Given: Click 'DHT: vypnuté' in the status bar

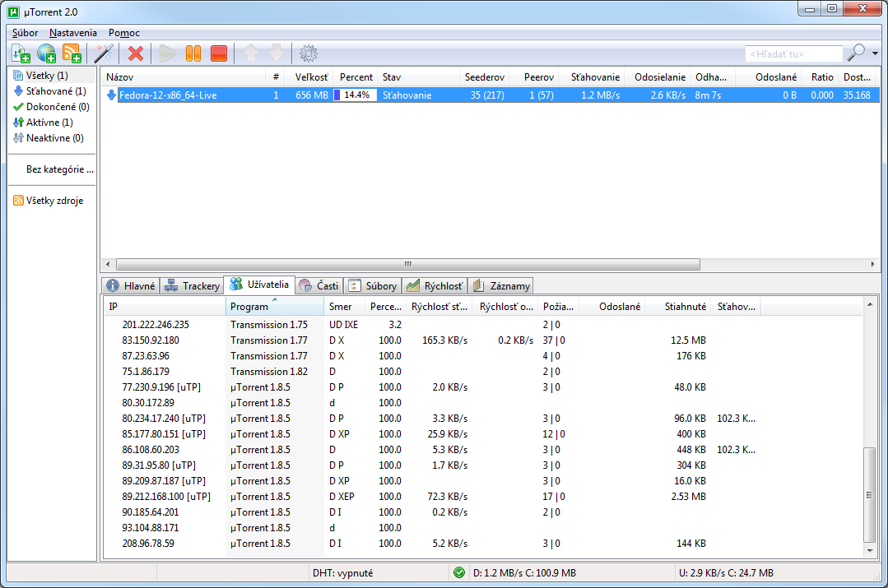Looking at the screenshot, I should (342, 572).
